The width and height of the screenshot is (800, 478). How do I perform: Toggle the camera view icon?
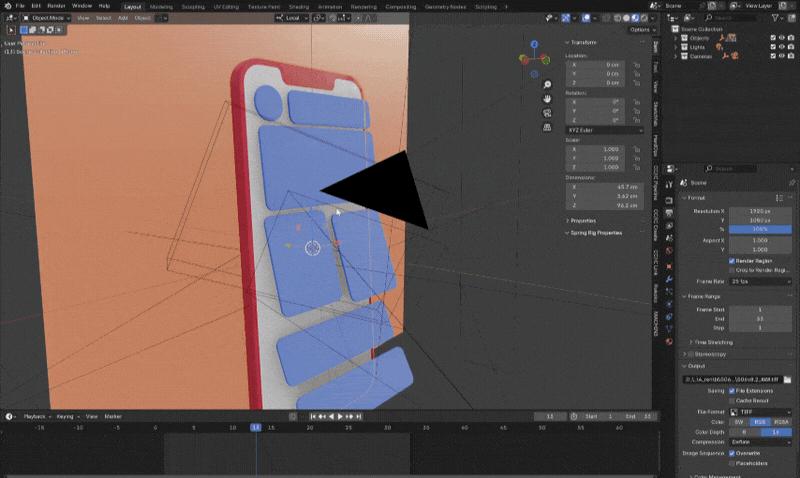(x=548, y=113)
